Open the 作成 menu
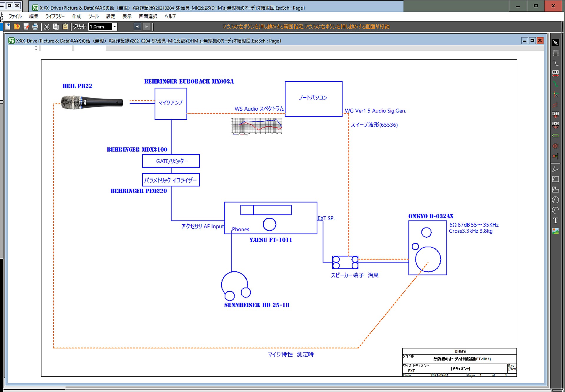The image size is (565, 392). (x=77, y=16)
